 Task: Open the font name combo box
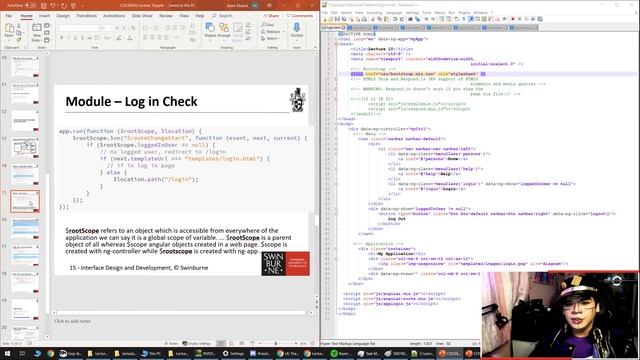pyautogui.click(x=78, y=28)
